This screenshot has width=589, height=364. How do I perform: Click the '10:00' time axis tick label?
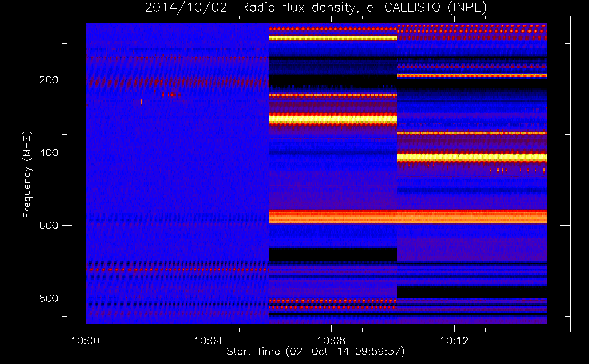pos(86,341)
